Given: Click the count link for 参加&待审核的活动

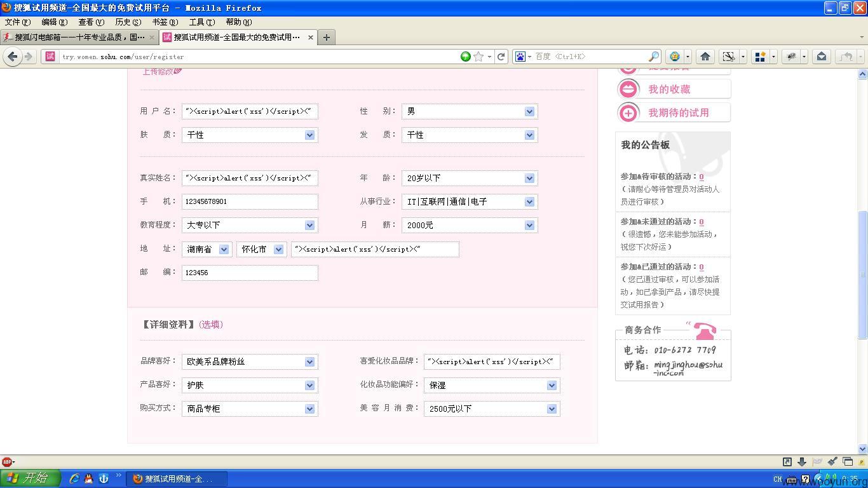Looking at the screenshot, I should tap(701, 177).
